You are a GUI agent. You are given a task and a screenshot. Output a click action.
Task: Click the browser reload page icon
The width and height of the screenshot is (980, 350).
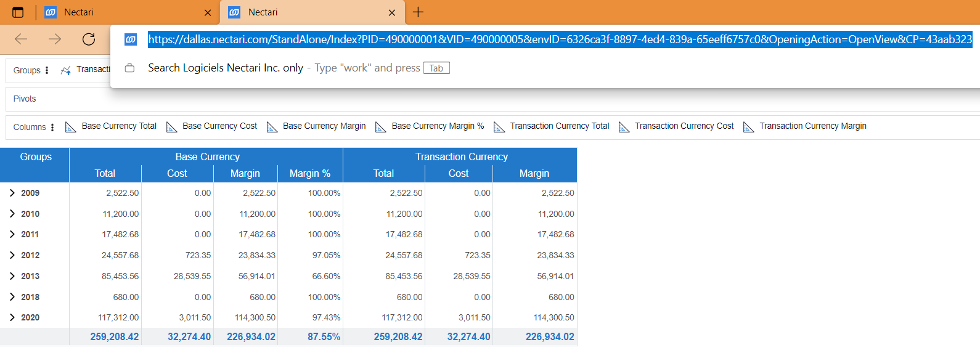tap(89, 39)
